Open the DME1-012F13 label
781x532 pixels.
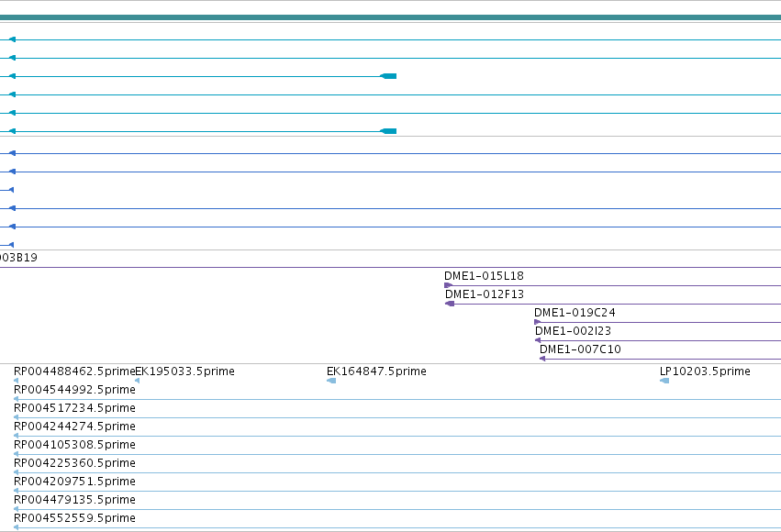[485, 294]
